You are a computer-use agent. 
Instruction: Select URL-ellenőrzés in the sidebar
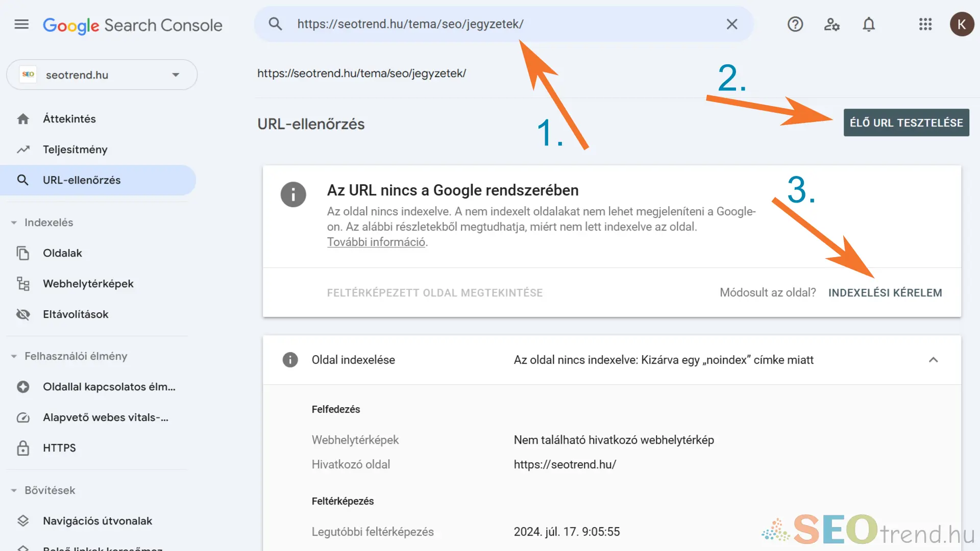point(98,180)
